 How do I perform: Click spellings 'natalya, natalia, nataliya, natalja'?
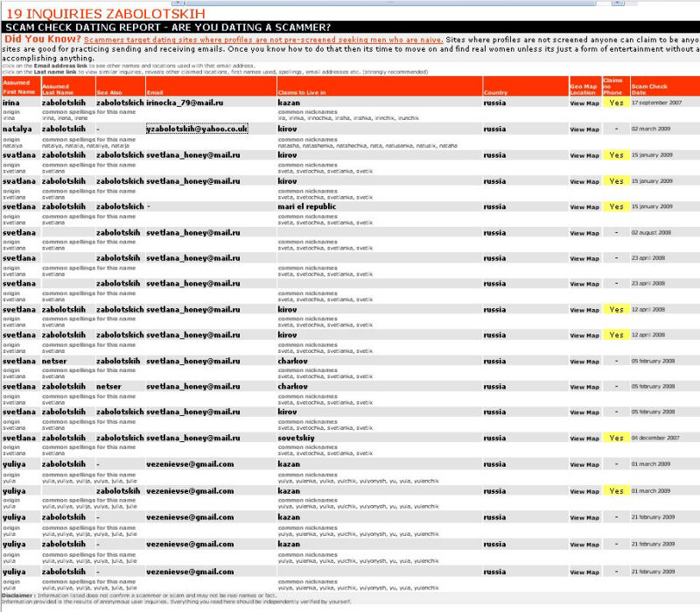pyautogui.click(x=86, y=145)
